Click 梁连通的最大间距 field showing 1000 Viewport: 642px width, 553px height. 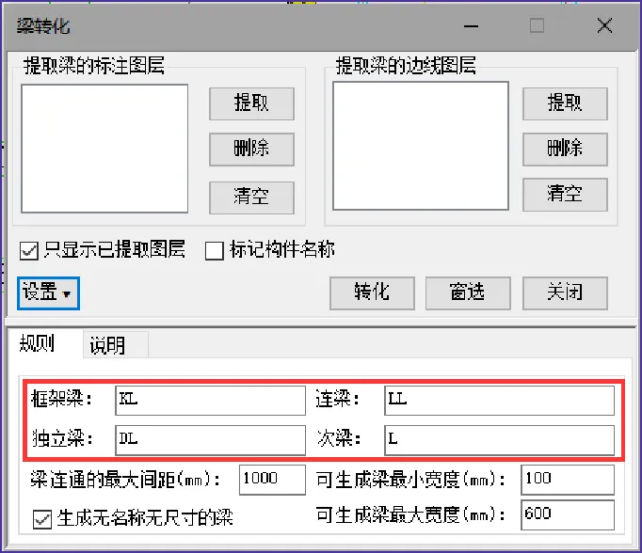[272, 478]
